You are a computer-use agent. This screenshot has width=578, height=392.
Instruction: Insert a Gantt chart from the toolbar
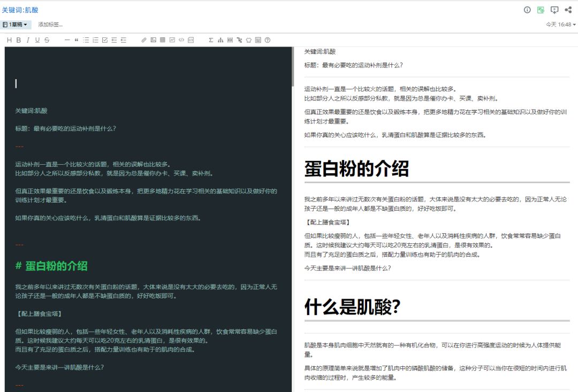pyautogui.click(x=239, y=40)
